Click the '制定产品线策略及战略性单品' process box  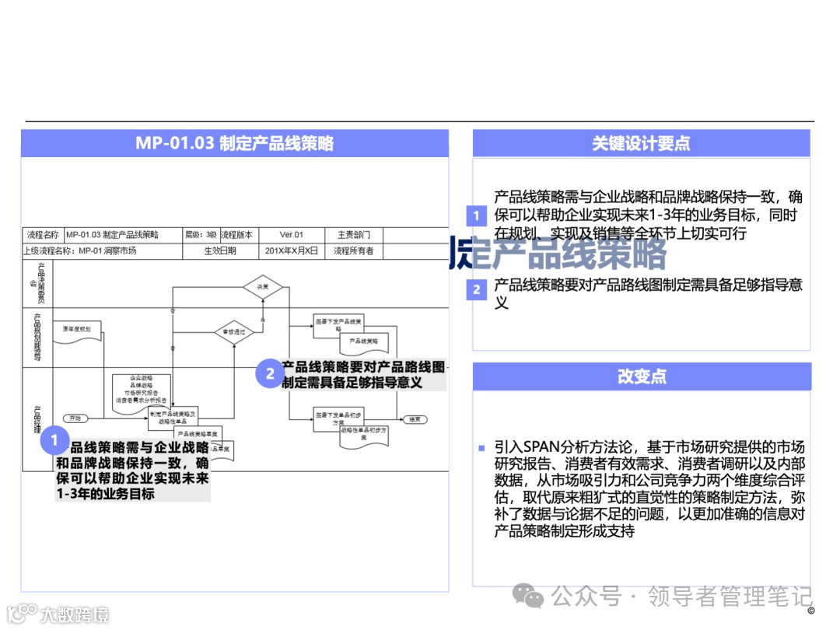pyautogui.click(x=173, y=418)
